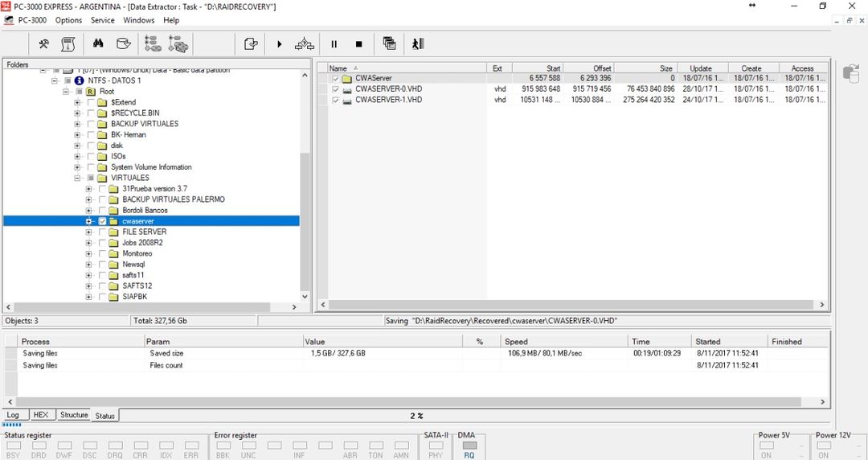Click the exit (running man) toolbar icon

pyautogui.click(x=418, y=44)
